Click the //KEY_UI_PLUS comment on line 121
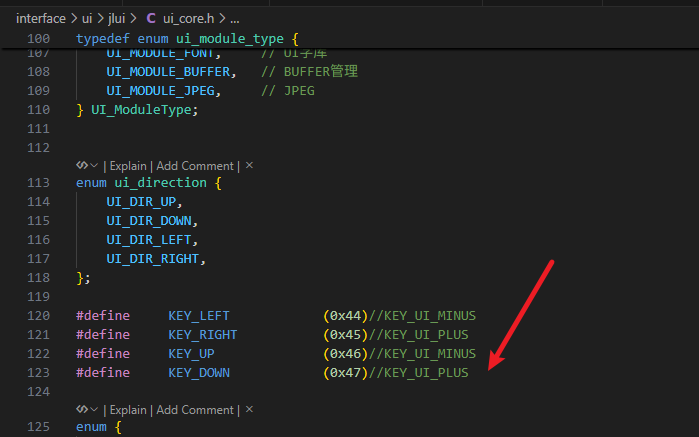699x437 pixels. click(419, 335)
